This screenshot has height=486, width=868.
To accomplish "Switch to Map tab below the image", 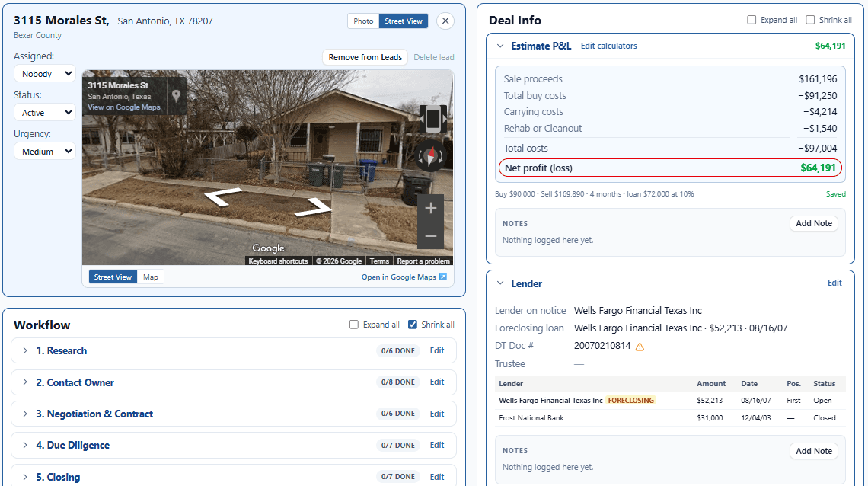I will pyautogui.click(x=151, y=277).
